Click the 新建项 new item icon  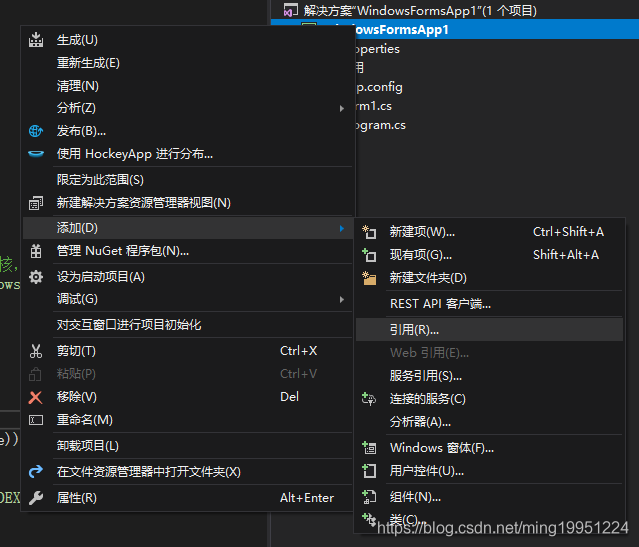pos(369,232)
